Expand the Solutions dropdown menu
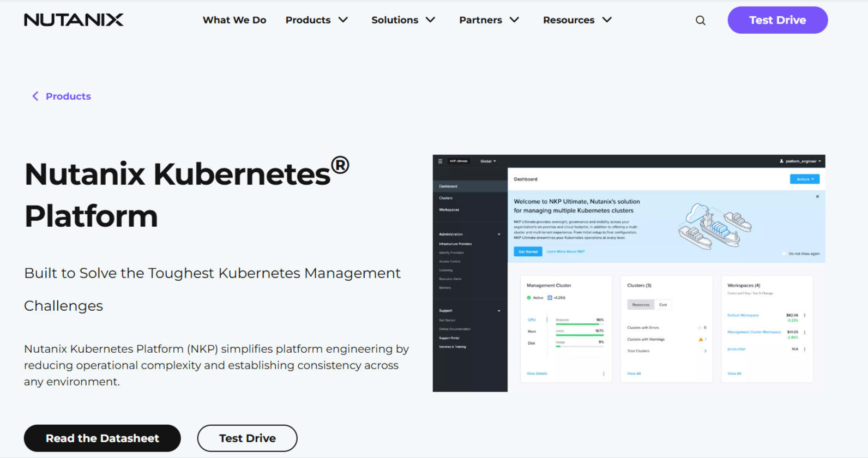This screenshot has width=868, height=458. tap(403, 20)
